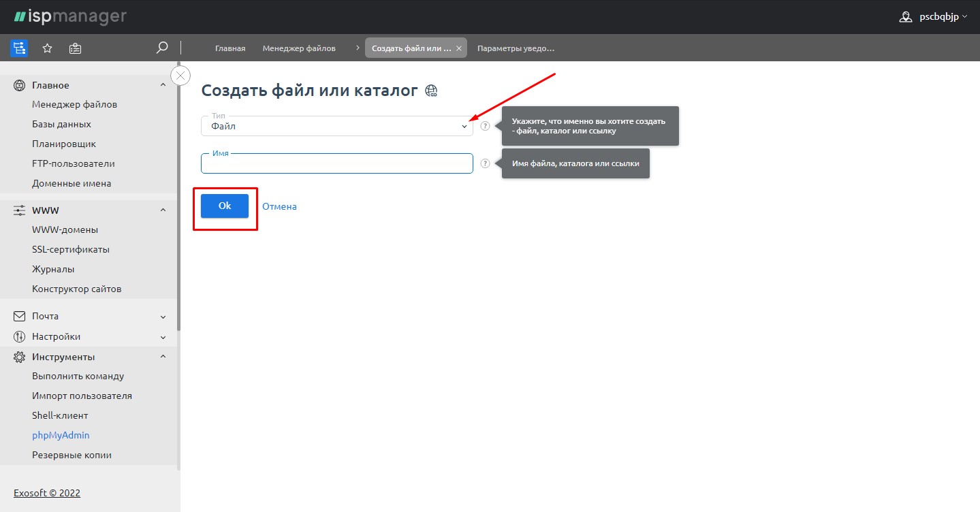Switch to the Параметры уведо tab
The image size is (980, 512).
516,48
